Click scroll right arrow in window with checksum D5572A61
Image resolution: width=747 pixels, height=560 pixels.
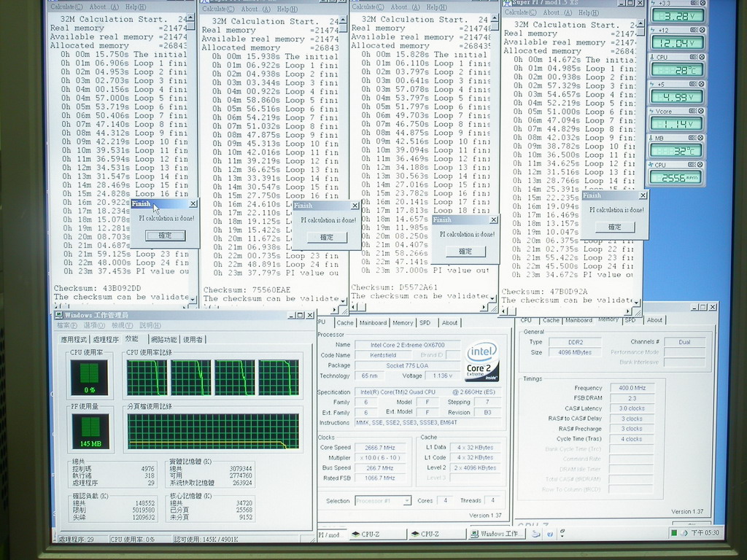coord(484,308)
